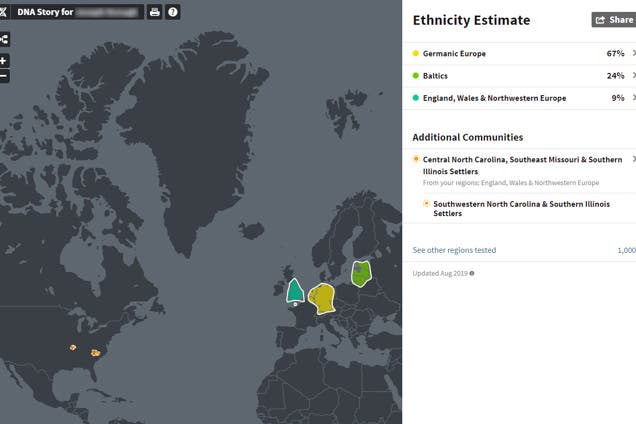The width and height of the screenshot is (636, 424).
Task: Expand the Germanic Europe chevron
Action: click(x=634, y=53)
